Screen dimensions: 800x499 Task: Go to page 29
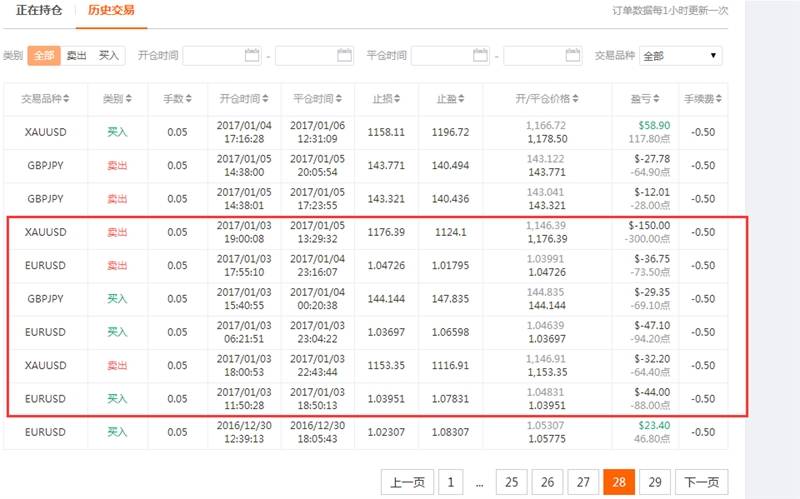(655, 482)
